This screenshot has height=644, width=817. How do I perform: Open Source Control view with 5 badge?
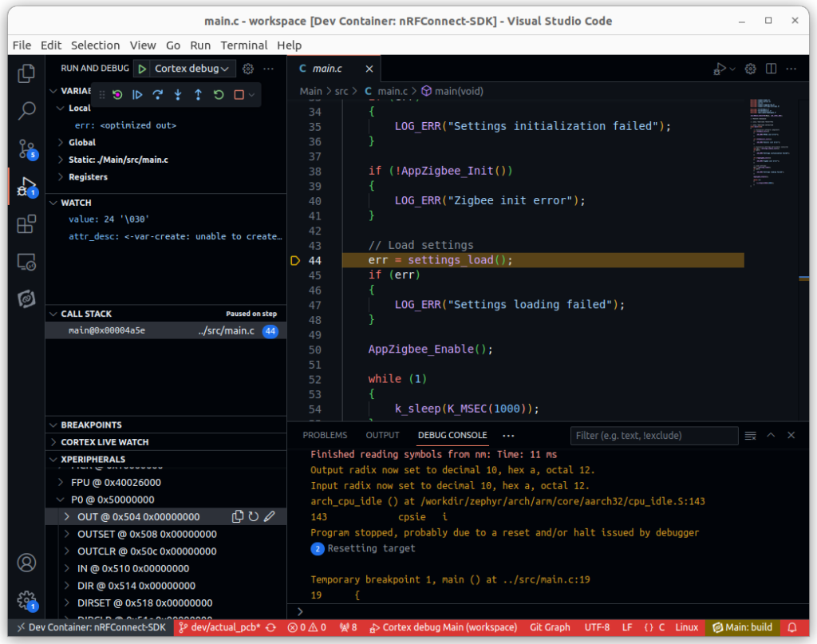(26, 148)
